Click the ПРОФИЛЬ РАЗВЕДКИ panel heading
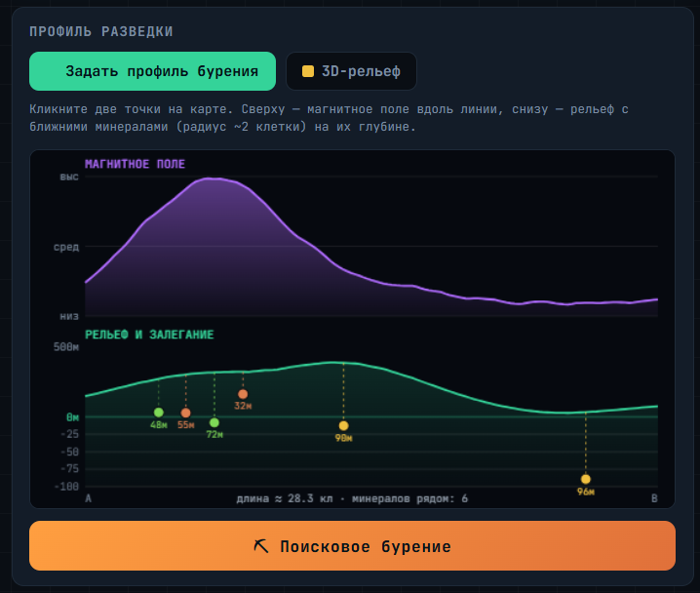Screen dimensions: 700x593 [x=100, y=32]
